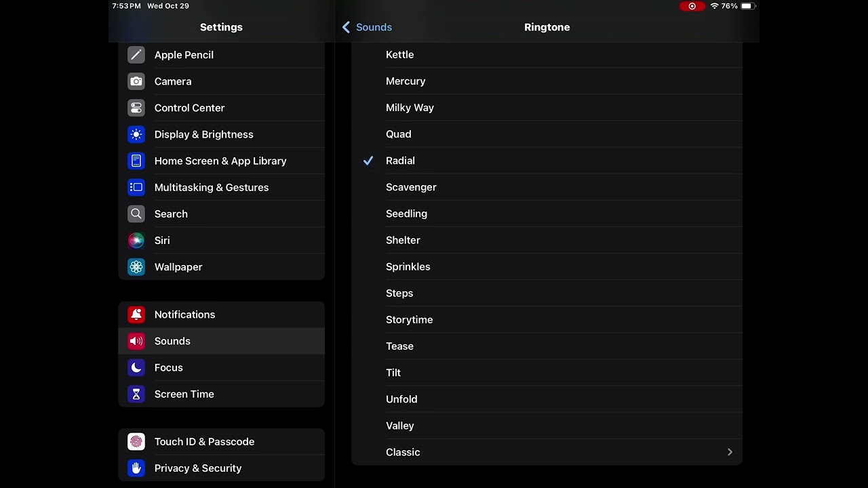Tap the 76% battery percentage
This screenshot has height=488, width=868.
tap(730, 6)
